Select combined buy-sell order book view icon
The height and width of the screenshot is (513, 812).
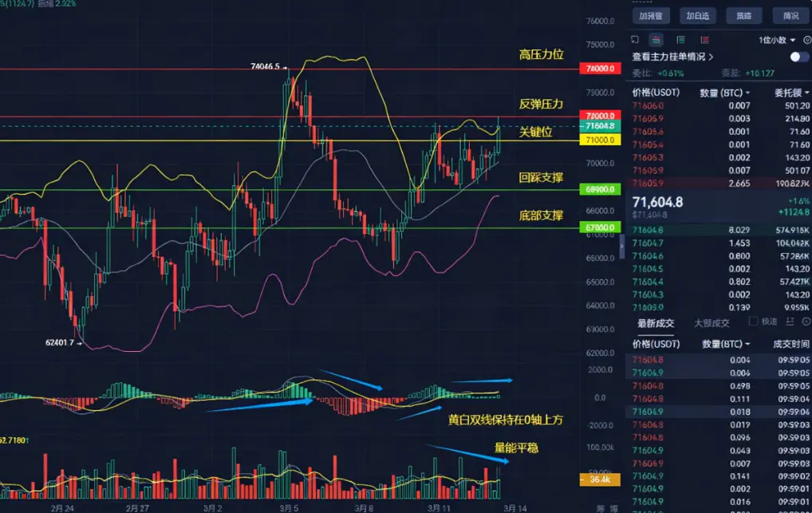pyautogui.click(x=656, y=40)
